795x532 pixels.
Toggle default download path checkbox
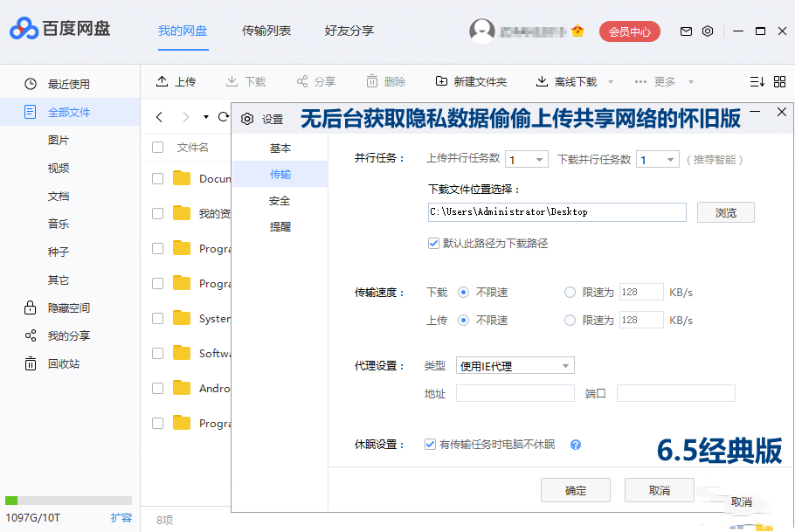pos(433,243)
